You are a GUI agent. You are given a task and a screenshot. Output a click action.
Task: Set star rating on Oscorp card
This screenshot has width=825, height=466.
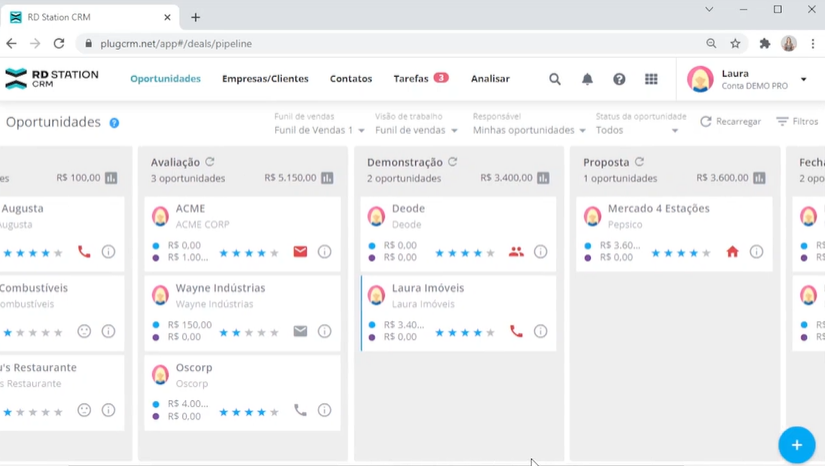coord(249,412)
